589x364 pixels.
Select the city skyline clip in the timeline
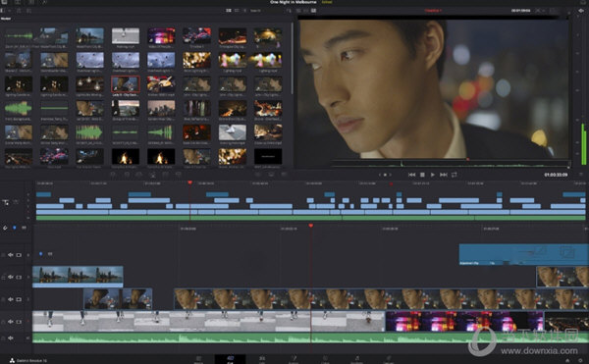click(x=78, y=277)
